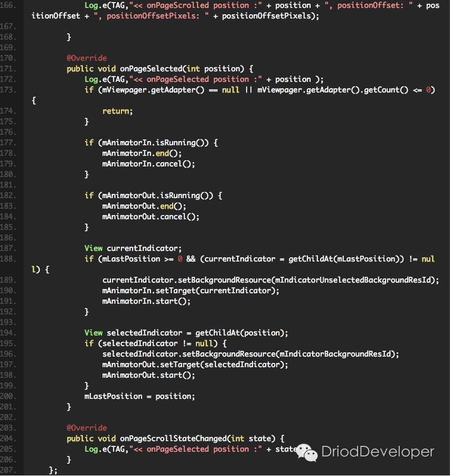Click "if (mLastPosition >= 0 &&" condition on line 188
Image resolution: width=450 pixels, height=476 pixels.
(140, 259)
